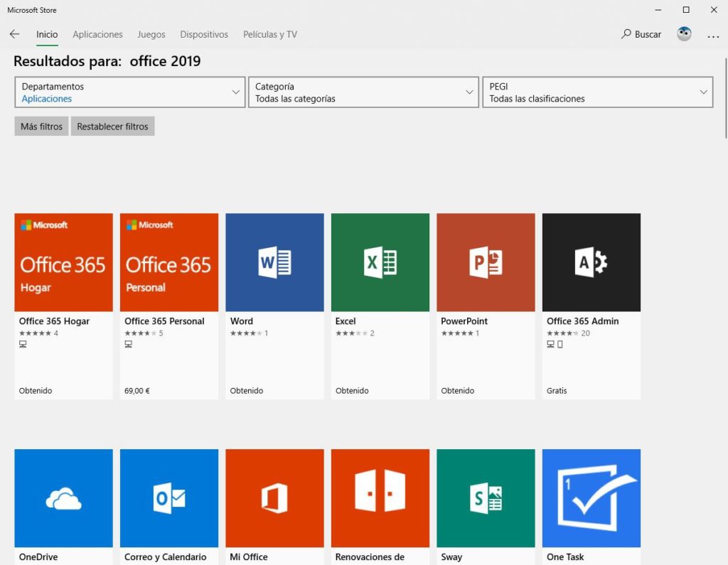
Task: Open the three-dot more options menu
Action: (x=713, y=36)
